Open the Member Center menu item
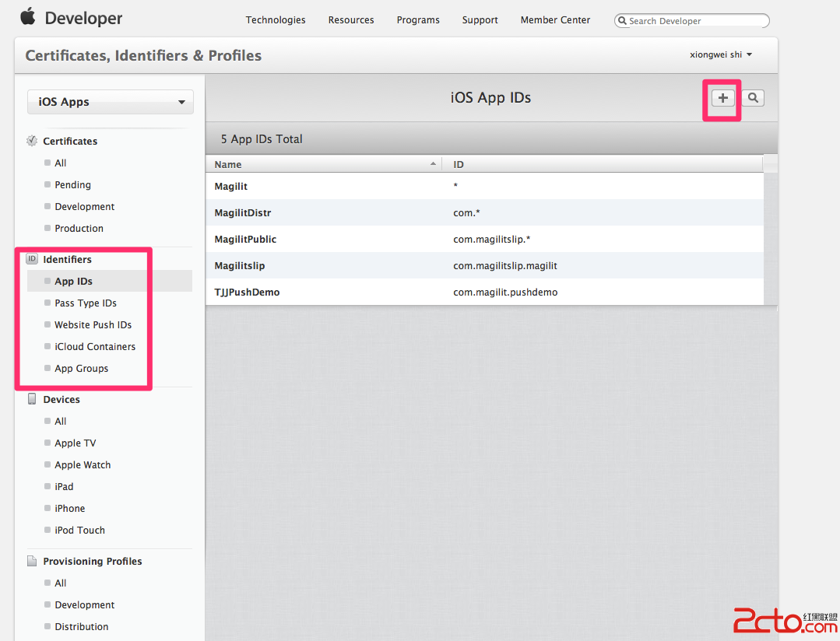The image size is (840, 641). point(555,20)
